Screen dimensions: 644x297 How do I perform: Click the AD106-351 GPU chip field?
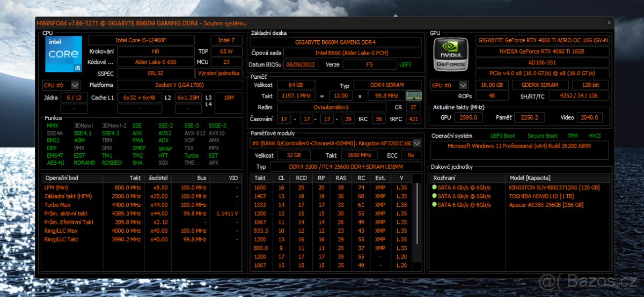point(543,62)
